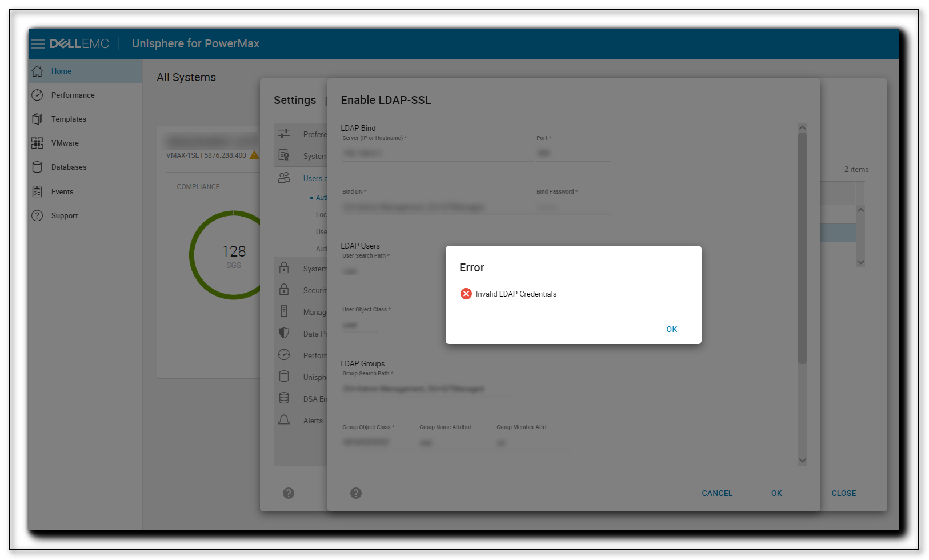929x560 pixels.
Task: Click the DSA stacked database icon
Action: click(x=284, y=398)
